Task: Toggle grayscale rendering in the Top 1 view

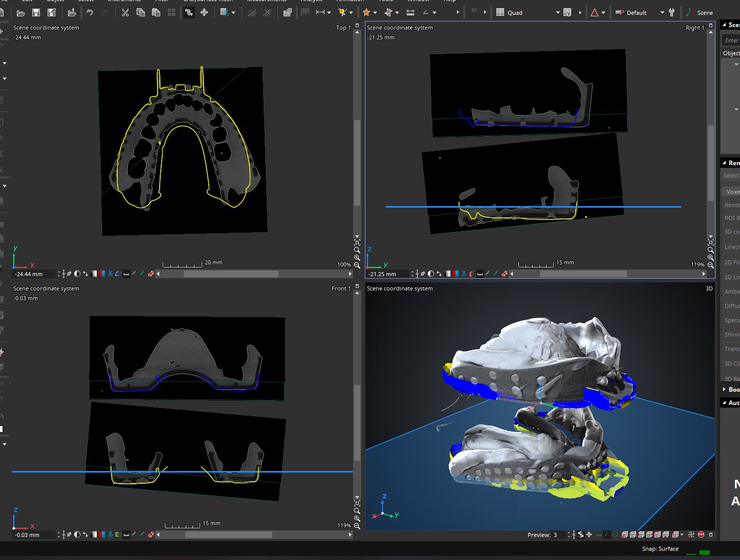Action: [94, 274]
